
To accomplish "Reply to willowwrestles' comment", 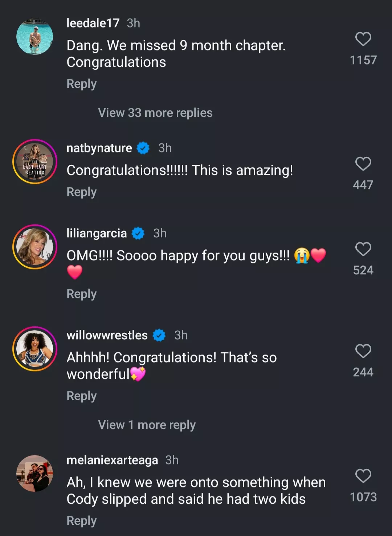I will click(x=82, y=396).
